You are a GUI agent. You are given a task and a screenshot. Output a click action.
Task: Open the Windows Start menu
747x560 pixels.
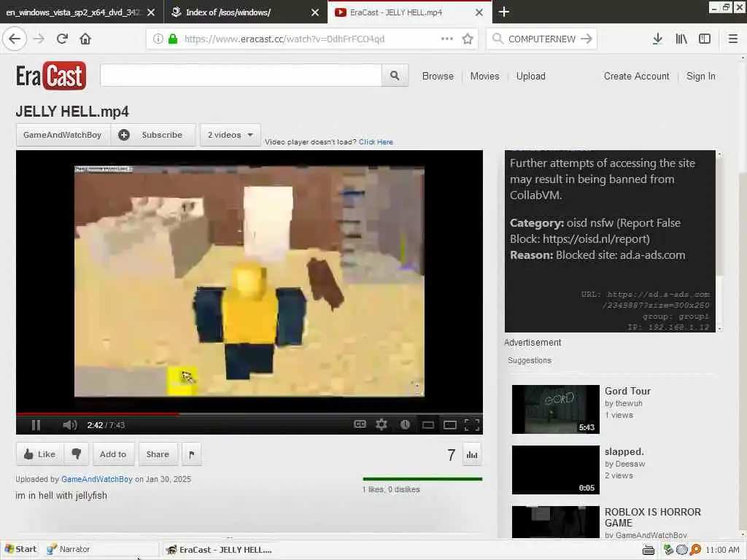click(x=20, y=549)
